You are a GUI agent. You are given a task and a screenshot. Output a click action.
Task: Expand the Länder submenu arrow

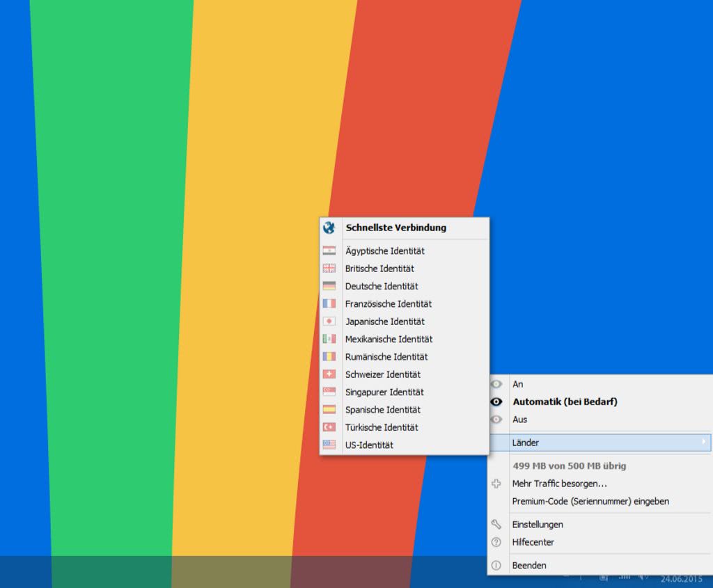(x=704, y=442)
